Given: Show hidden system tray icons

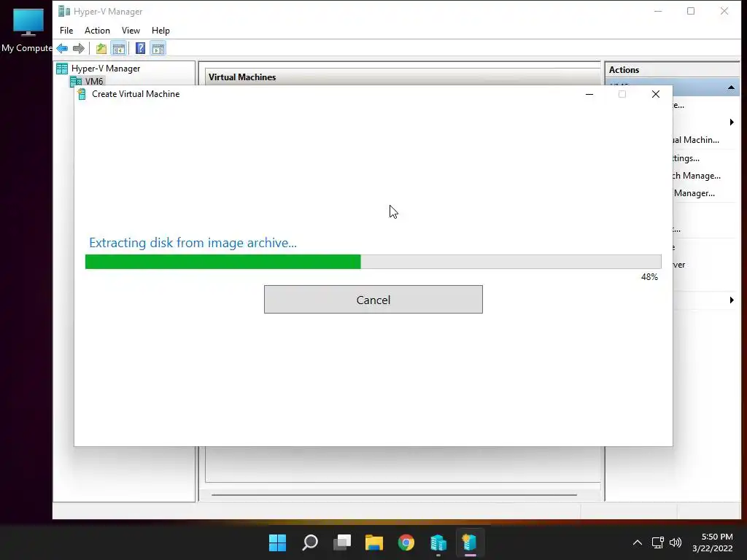Looking at the screenshot, I should coord(637,542).
